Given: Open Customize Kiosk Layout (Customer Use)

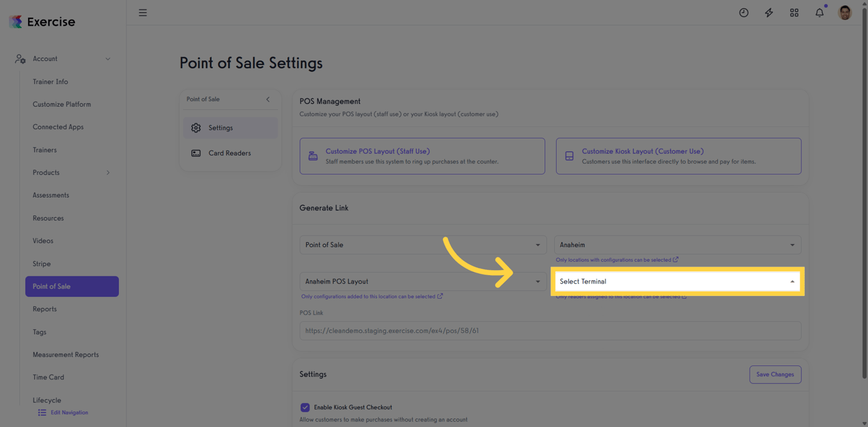Looking at the screenshot, I should 678,156.
